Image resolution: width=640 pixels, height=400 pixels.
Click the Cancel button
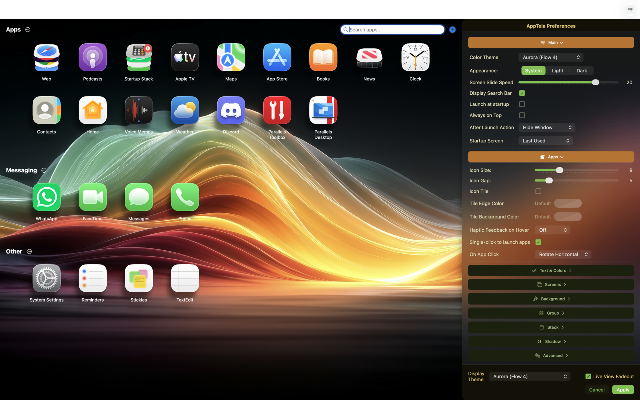pyautogui.click(x=596, y=389)
